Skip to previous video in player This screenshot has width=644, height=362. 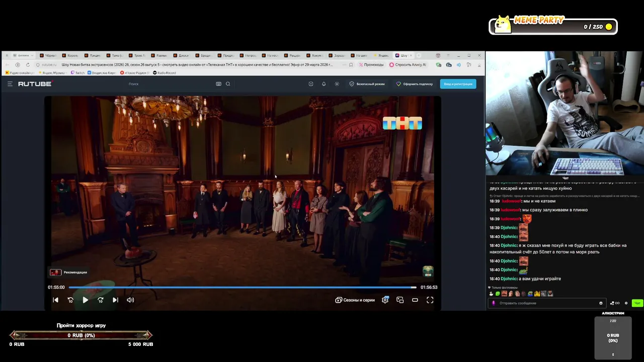click(x=55, y=300)
